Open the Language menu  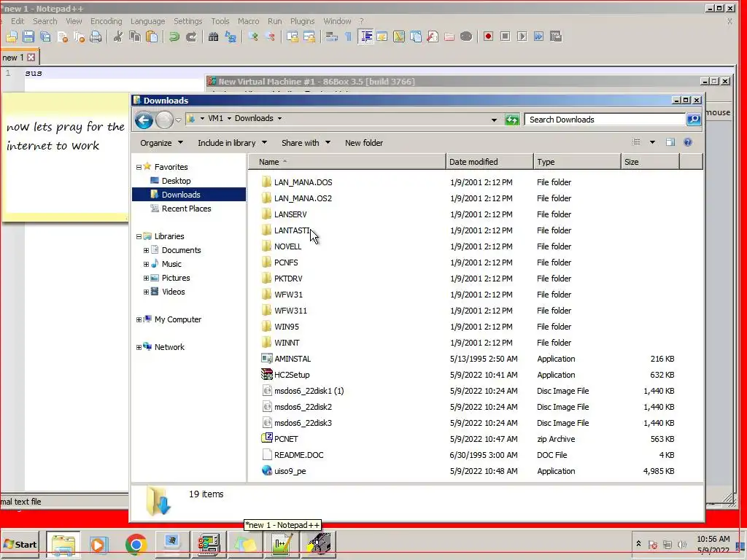click(147, 21)
